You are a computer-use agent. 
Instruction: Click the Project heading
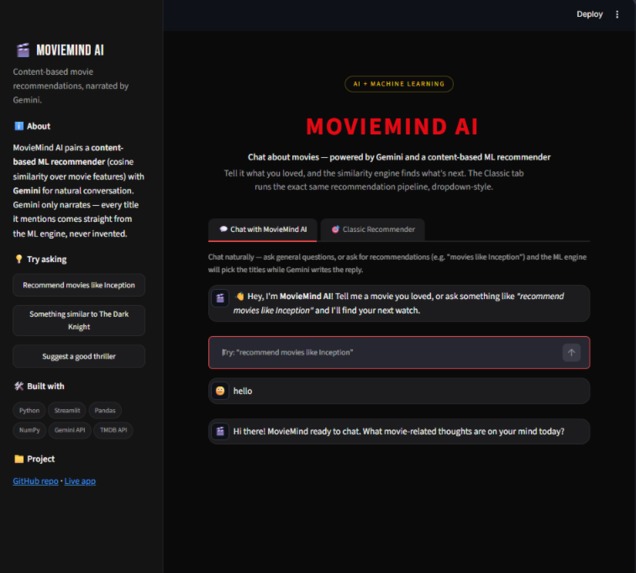click(x=41, y=459)
